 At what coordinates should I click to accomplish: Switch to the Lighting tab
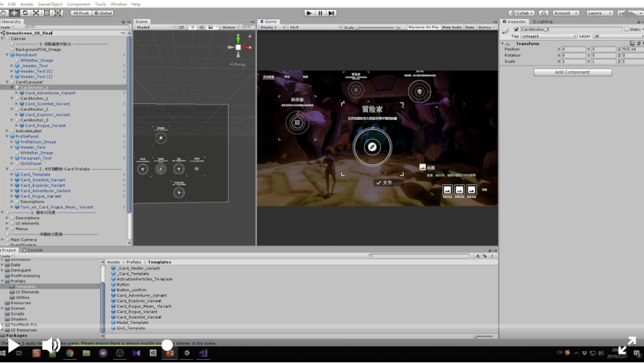[x=542, y=21]
